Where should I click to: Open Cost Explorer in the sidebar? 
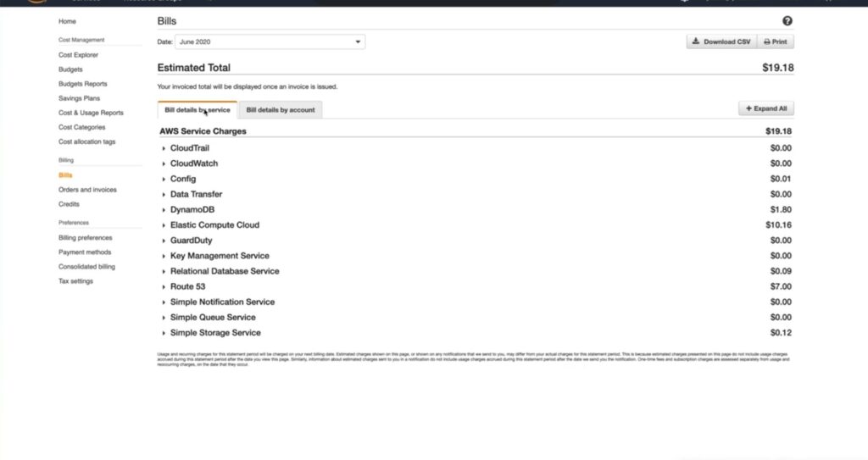[78, 55]
